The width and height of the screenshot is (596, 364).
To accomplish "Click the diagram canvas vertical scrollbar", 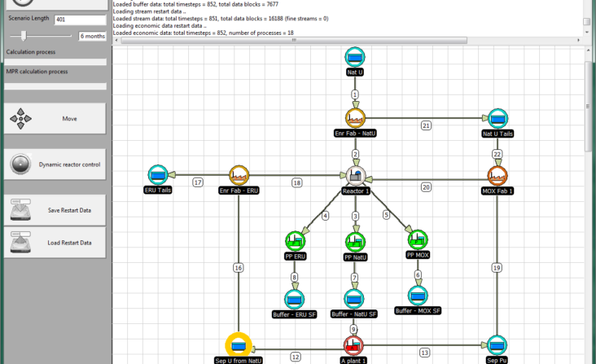I will point(588,107).
